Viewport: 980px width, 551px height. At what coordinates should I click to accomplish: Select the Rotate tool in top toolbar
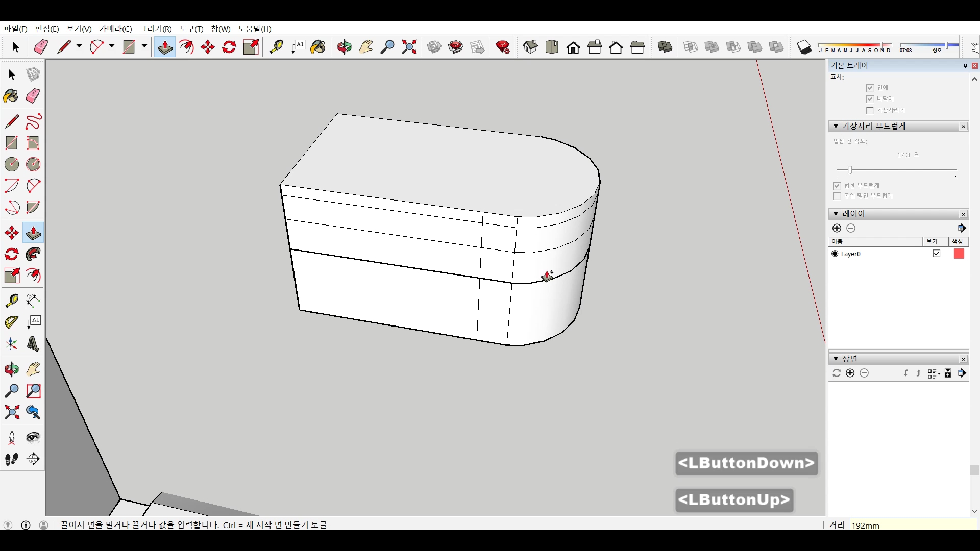(229, 47)
